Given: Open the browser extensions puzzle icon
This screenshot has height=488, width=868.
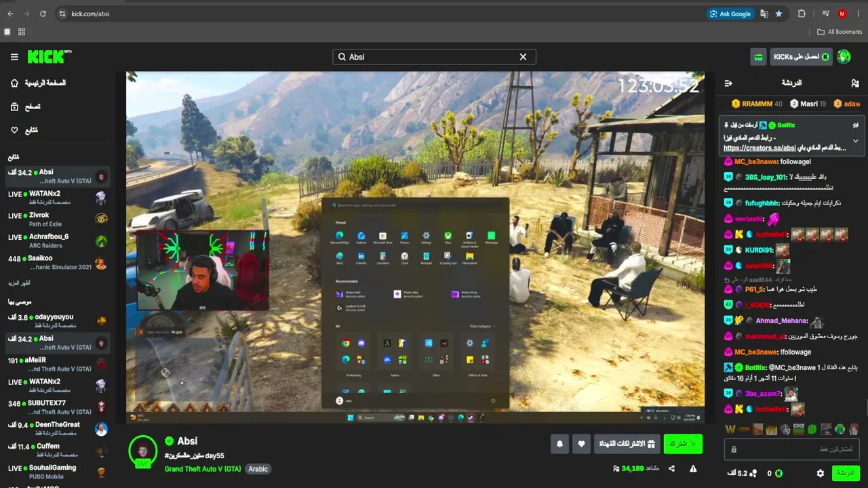Looking at the screenshot, I should point(802,14).
